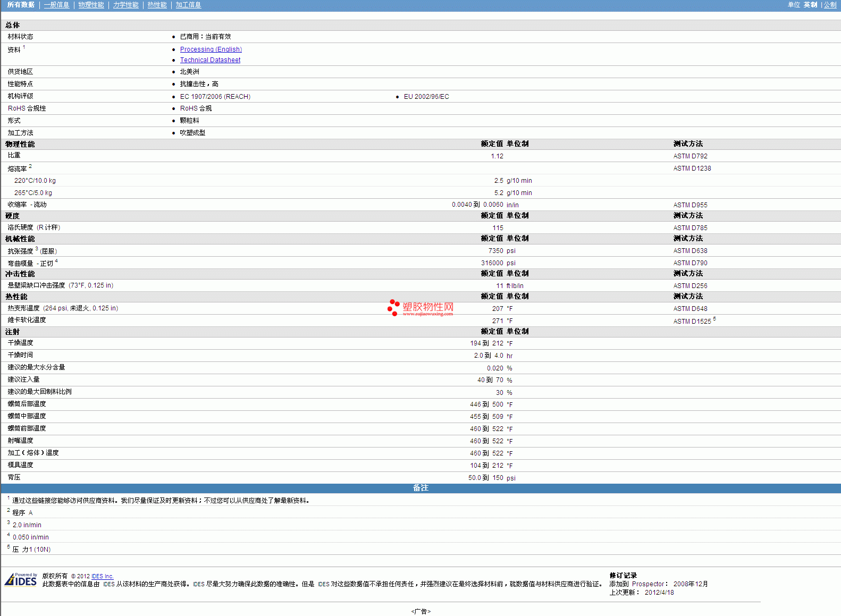841x616 pixels.
Task: Open the Processing (English) document link
Action: (x=211, y=49)
